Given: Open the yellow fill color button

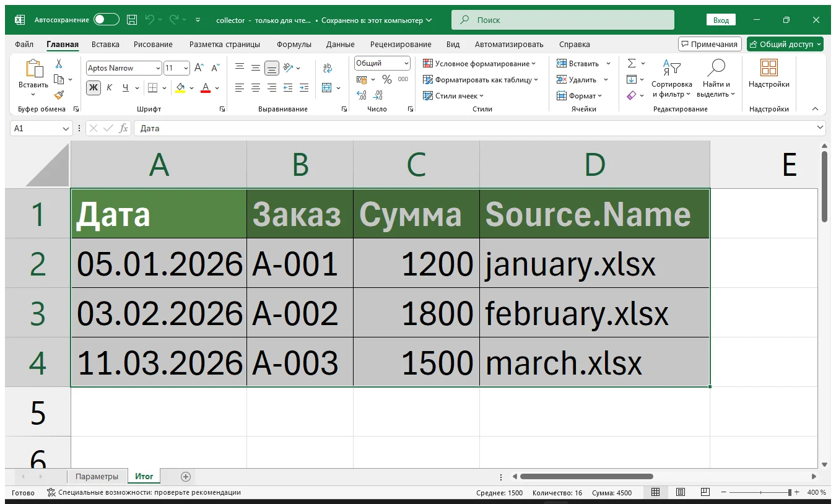Looking at the screenshot, I should [x=180, y=88].
